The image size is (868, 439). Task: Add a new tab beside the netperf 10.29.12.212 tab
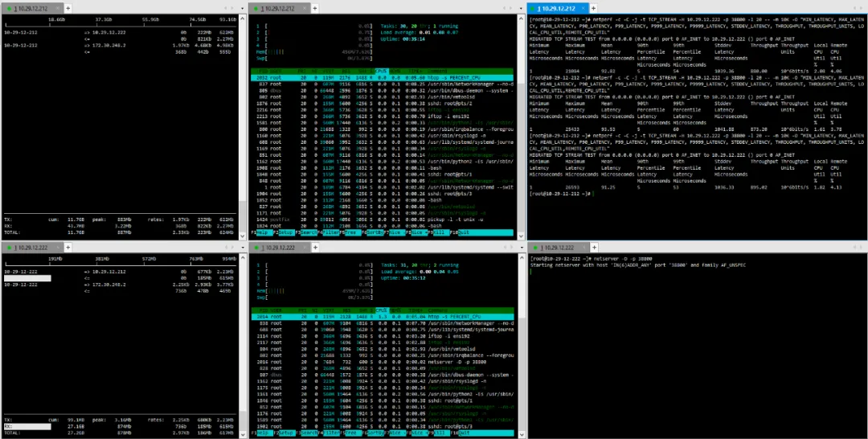[x=592, y=8]
